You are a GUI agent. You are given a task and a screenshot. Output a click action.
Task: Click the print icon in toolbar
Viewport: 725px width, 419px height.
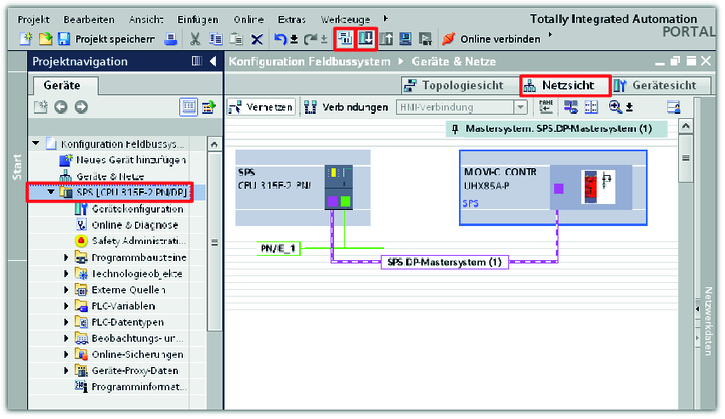point(171,39)
